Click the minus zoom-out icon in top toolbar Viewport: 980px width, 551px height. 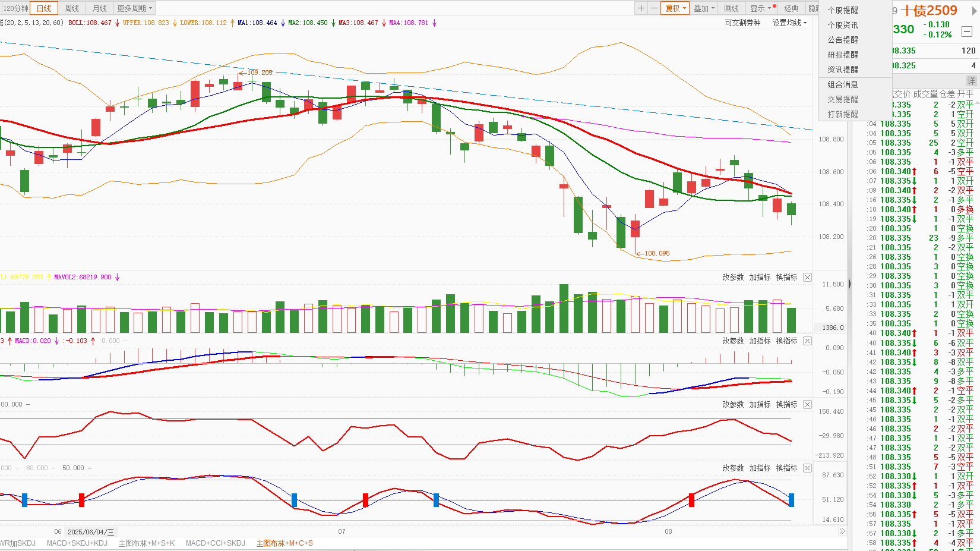pyautogui.click(x=654, y=8)
